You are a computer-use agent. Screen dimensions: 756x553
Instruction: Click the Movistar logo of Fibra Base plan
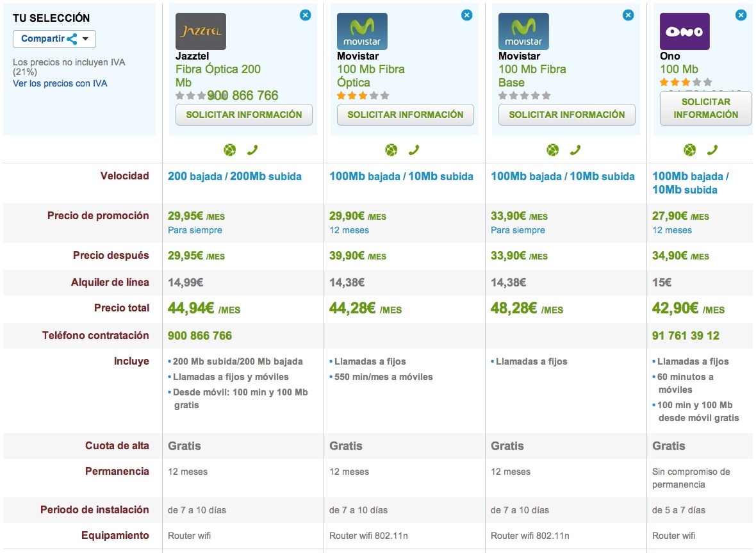click(x=523, y=31)
